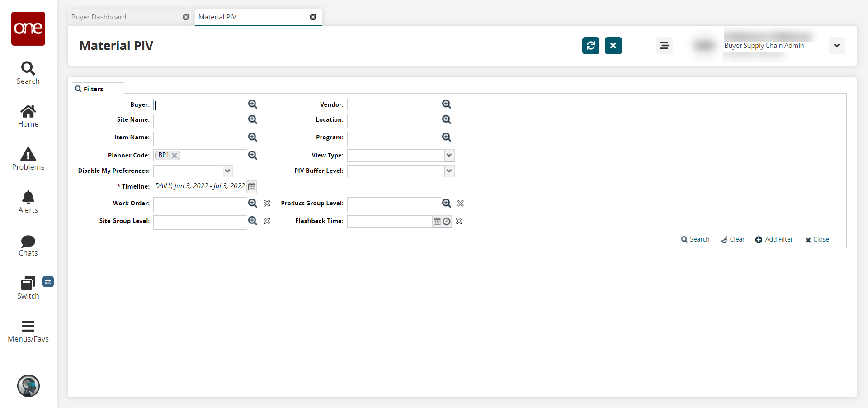
Task: Open the Buyer lookup magnifier
Action: [x=253, y=104]
